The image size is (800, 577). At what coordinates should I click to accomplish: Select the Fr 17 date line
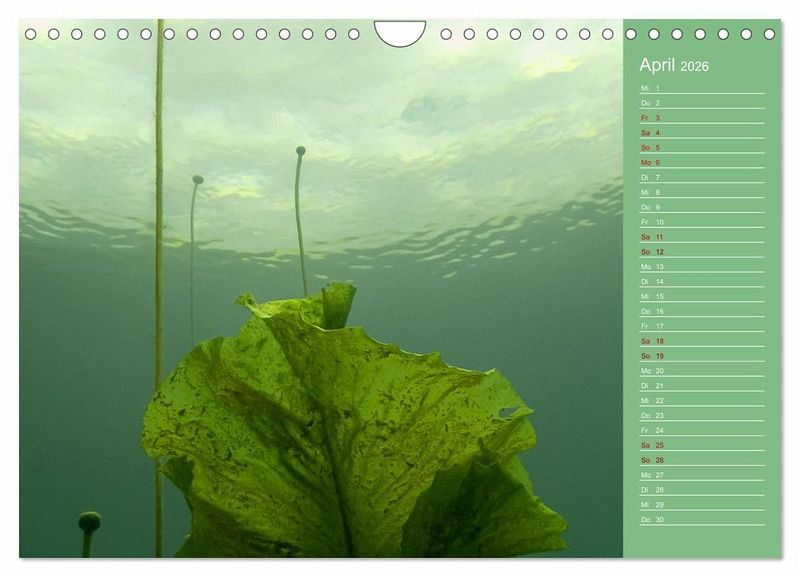tap(702, 326)
